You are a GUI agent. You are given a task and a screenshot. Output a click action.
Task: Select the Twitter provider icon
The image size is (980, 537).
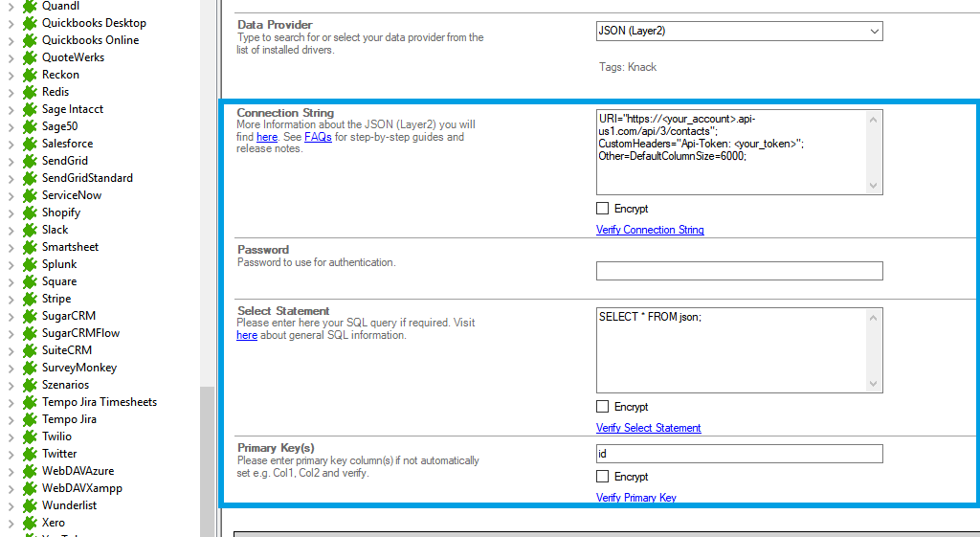[30, 454]
